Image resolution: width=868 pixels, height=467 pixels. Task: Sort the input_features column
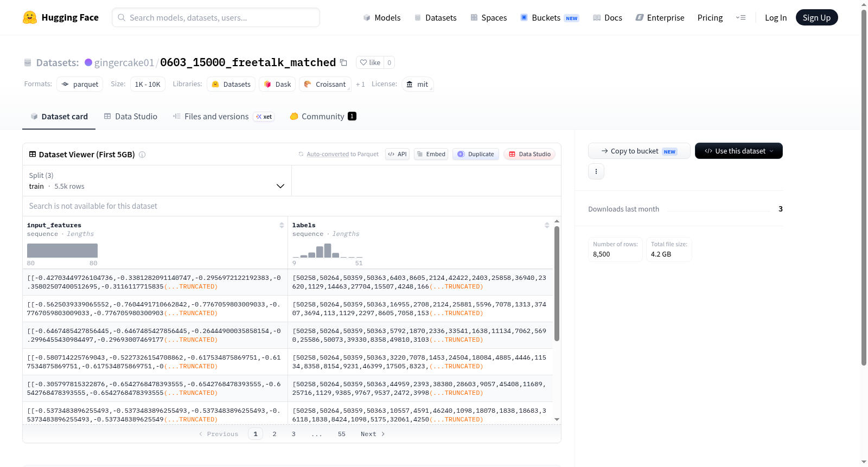tap(282, 225)
